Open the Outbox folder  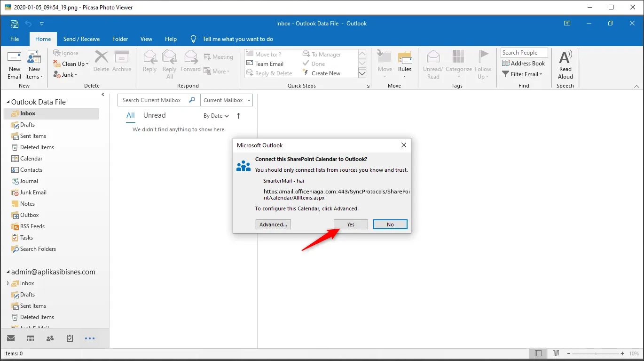click(29, 215)
